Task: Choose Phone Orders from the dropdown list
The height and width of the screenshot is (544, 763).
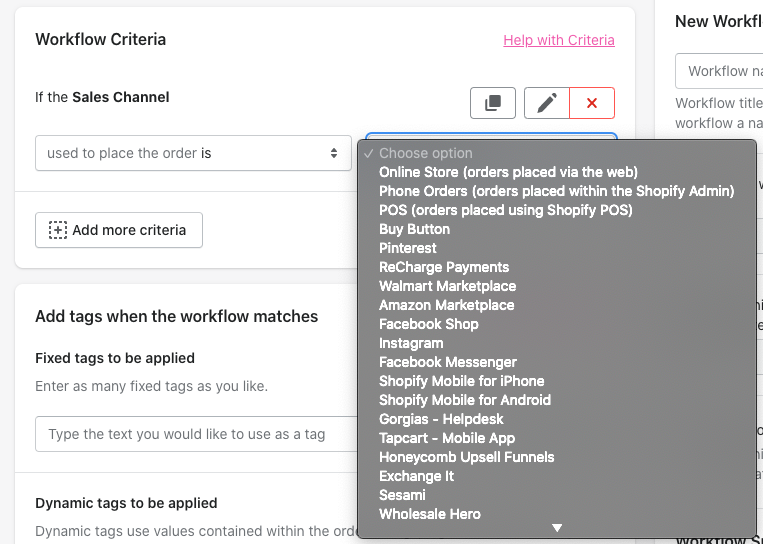Action: [557, 191]
